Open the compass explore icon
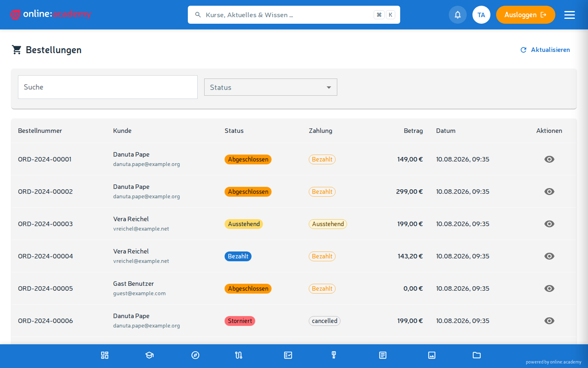The image size is (588, 368). [x=195, y=355]
